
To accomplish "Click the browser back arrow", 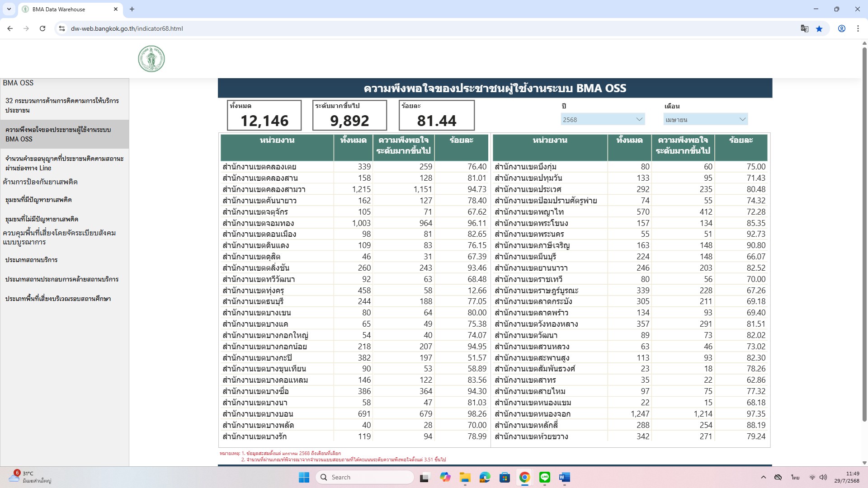I will coord(10,28).
